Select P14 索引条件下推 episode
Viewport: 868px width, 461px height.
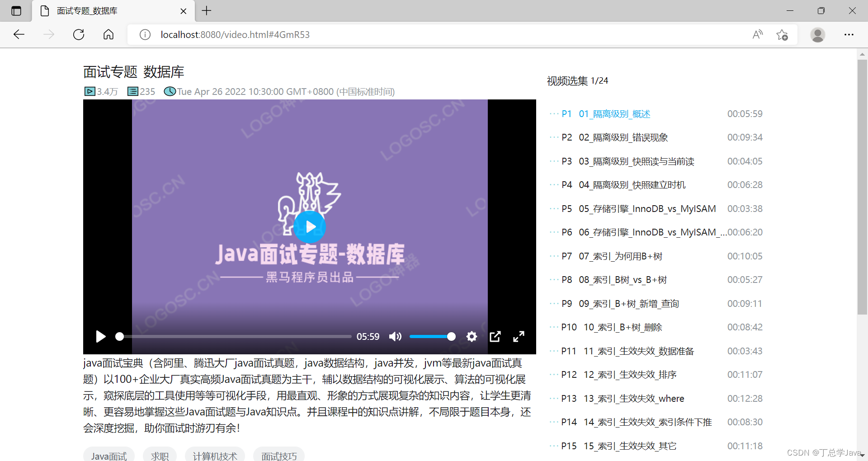(x=656, y=422)
